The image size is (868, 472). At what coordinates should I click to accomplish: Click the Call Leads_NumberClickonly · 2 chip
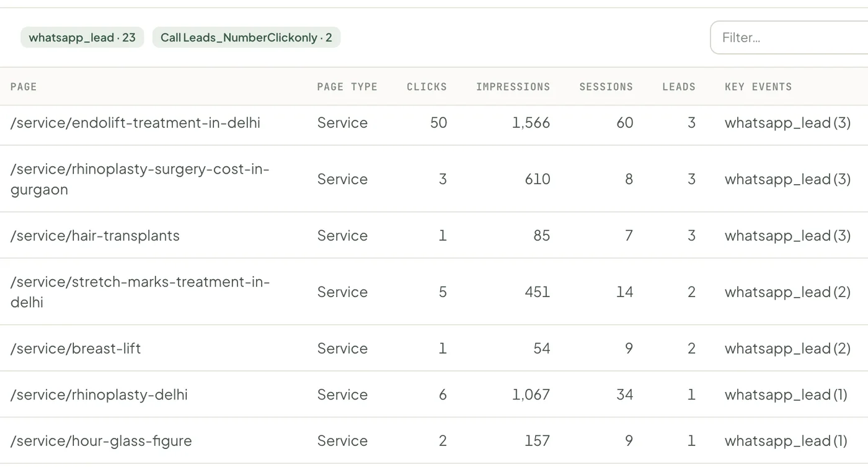(246, 37)
